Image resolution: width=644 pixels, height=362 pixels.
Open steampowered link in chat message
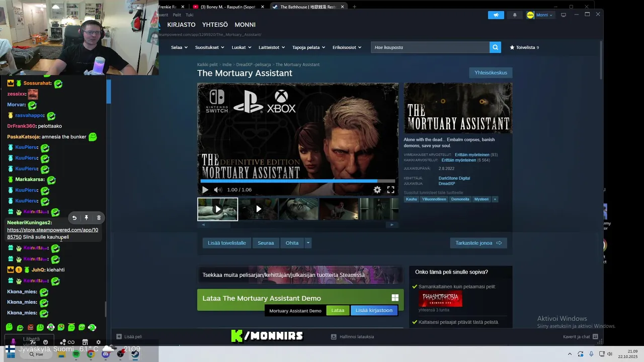point(52,233)
